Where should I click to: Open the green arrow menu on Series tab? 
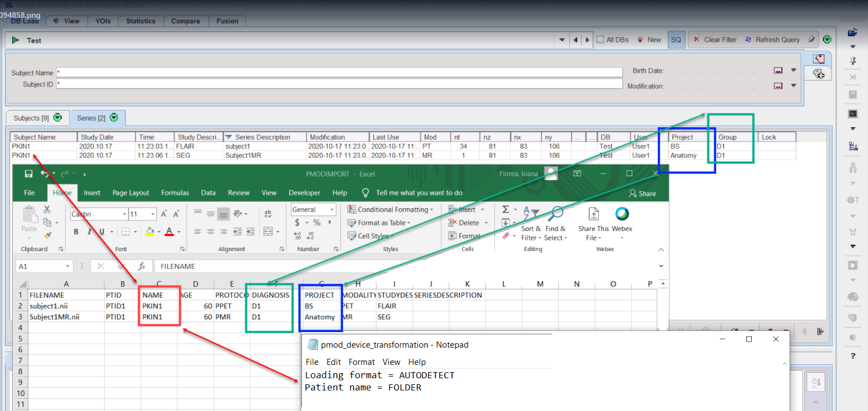114,118
